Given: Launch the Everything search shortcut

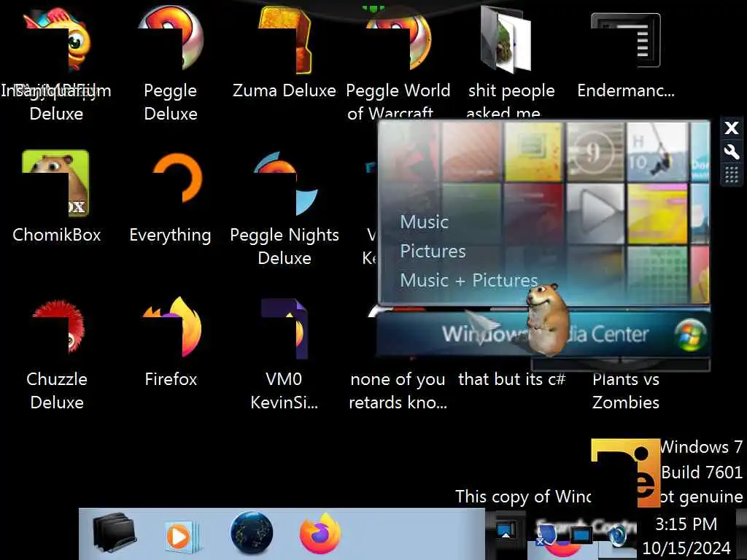Looking at the screenshot, I should click(x=170, y=196).
